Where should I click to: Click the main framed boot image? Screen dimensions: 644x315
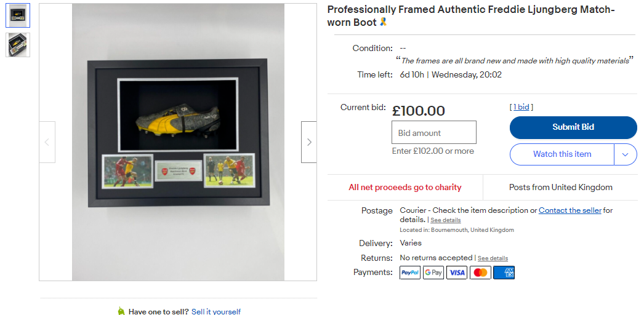click(178, 142)
